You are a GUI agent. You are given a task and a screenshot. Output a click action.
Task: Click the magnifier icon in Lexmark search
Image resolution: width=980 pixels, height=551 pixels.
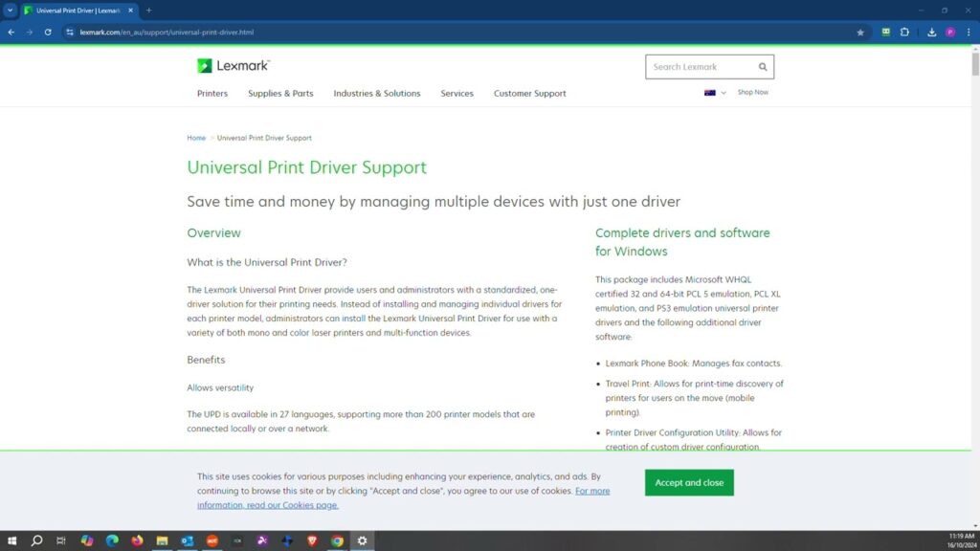click(763, 67)
